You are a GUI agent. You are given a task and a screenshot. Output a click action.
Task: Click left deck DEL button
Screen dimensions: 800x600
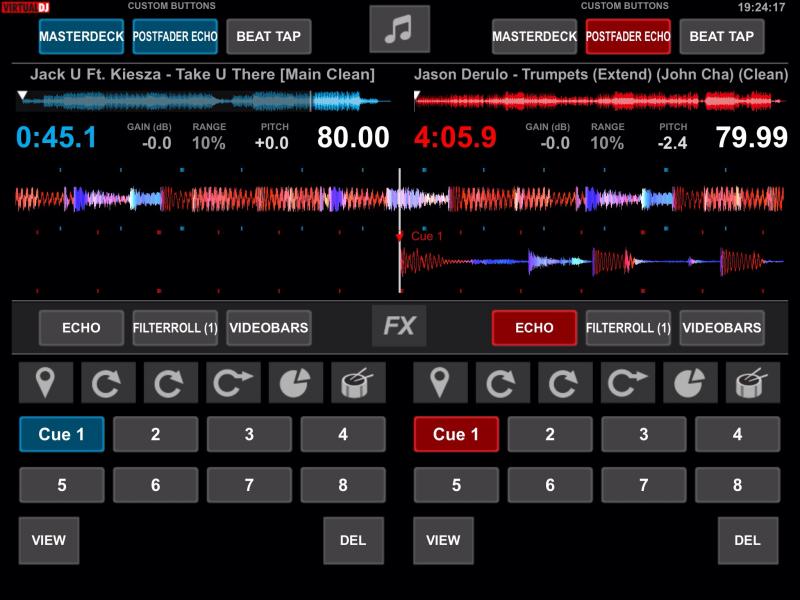pos(354,540)
